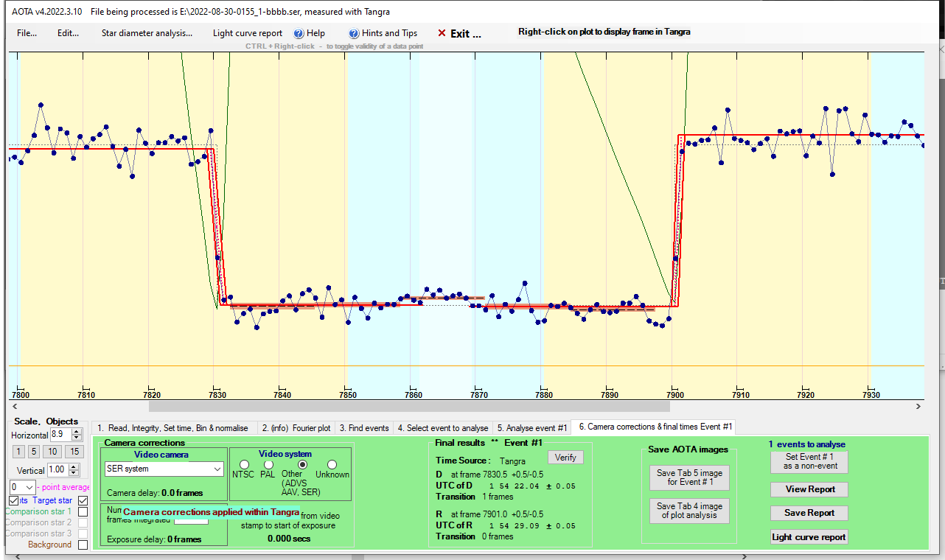945x560 pixels.
Task: Open Star diameter analysis... menu
Action: (147, 33)
